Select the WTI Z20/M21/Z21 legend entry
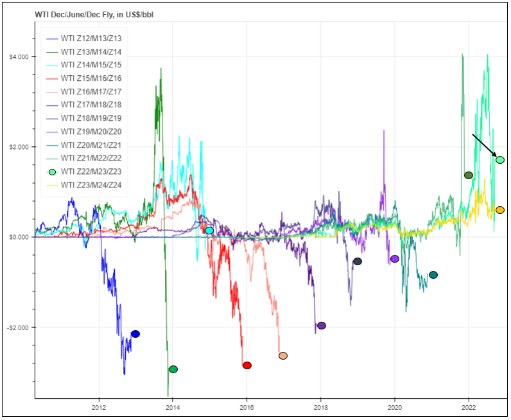Screen dimensions: 511x420 click(84, 145)
